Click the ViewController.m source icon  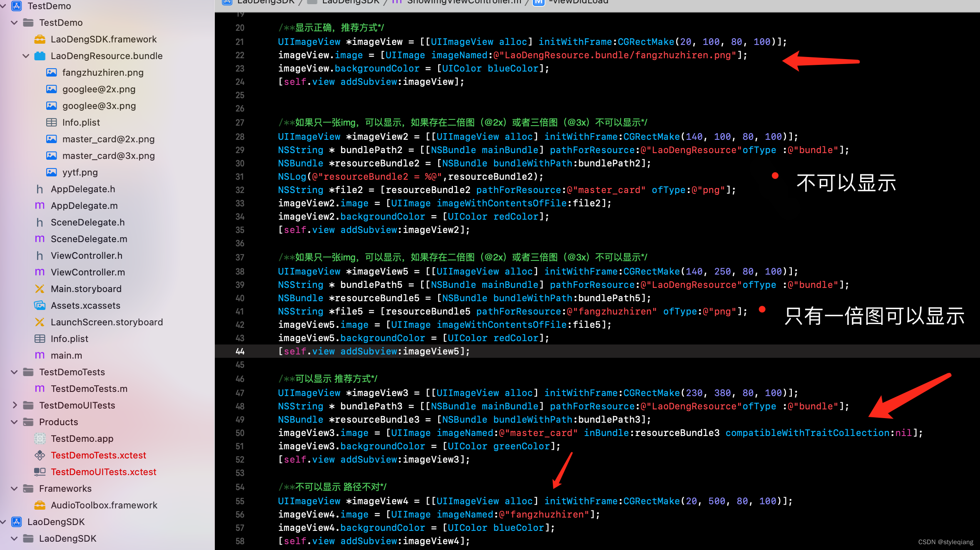pyautogui.click(x=40, y=273)
